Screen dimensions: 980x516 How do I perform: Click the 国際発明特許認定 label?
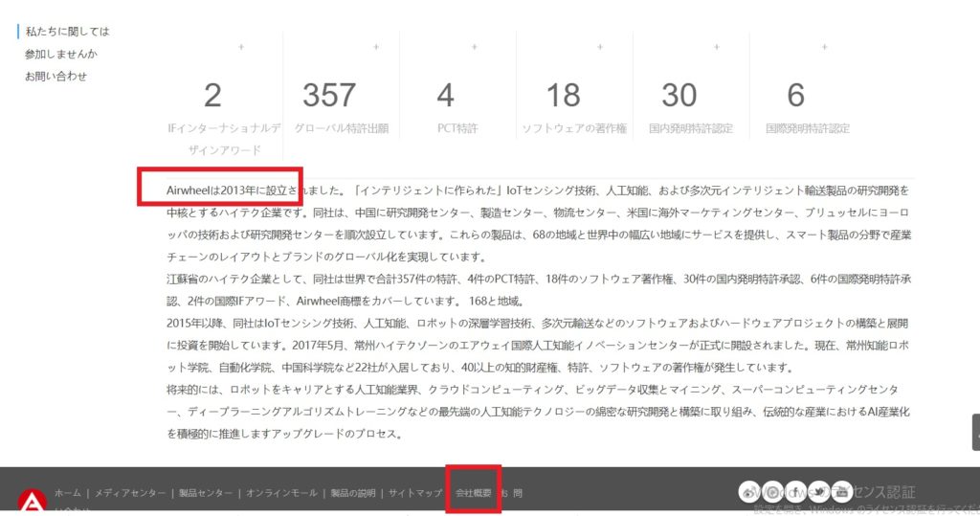click(808, 128)
